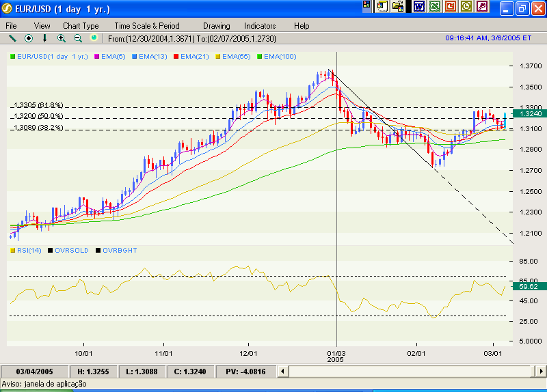Click the EMA(21) red legend swatch
Image resolution: width=547 pixels, height=392 pixels.
(x=176, y=57)
